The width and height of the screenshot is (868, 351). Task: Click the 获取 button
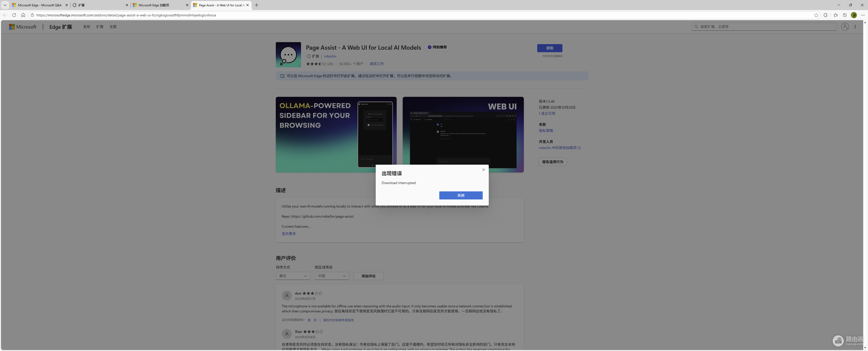coord(550,48)
